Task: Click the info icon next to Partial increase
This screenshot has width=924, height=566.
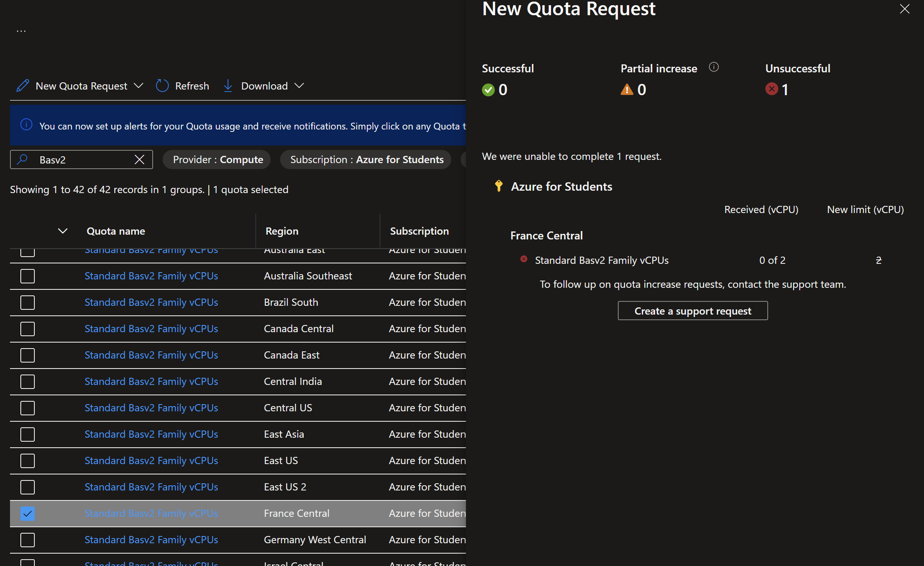Action: (714, 67)
